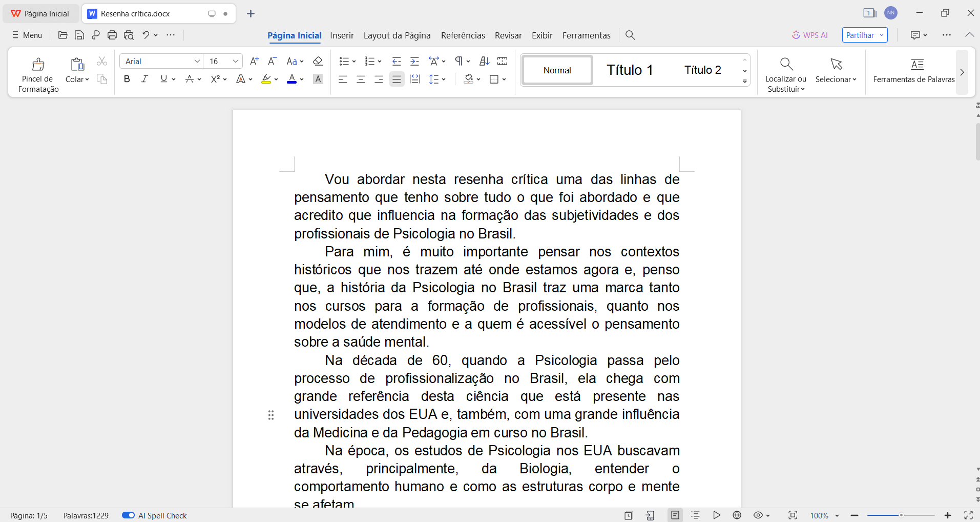This screenshot has width=980, height=522.
Task: Click the Pincel de Formatação tool
Action: (x=38, y=74)
